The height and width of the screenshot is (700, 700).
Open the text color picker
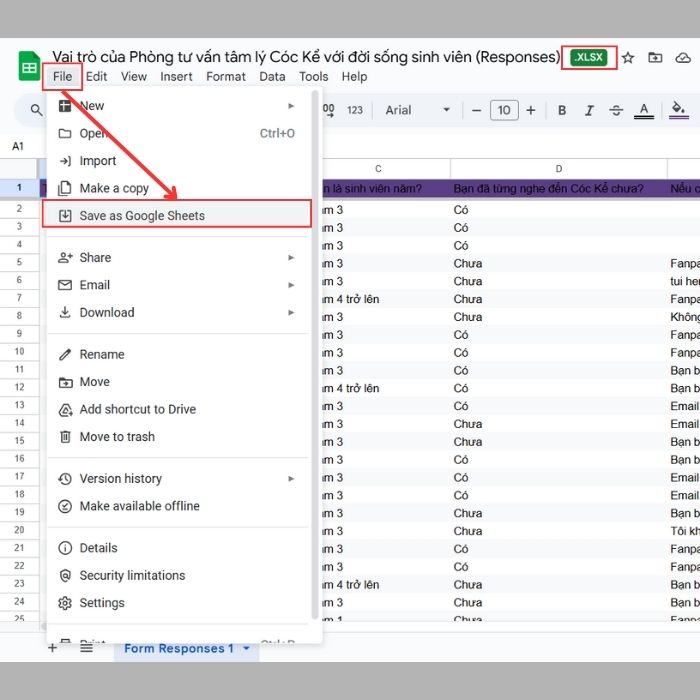pyautogui.click(x=644, y=110)
